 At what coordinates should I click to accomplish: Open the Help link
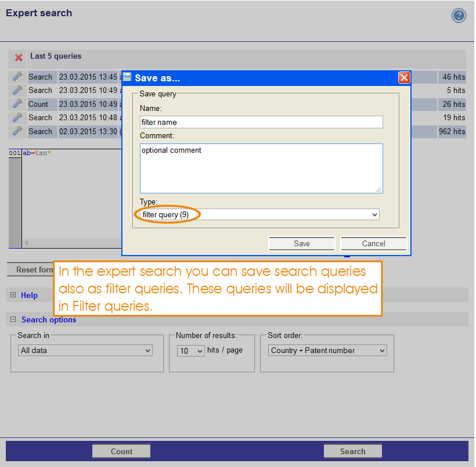(x=29, y=295)
